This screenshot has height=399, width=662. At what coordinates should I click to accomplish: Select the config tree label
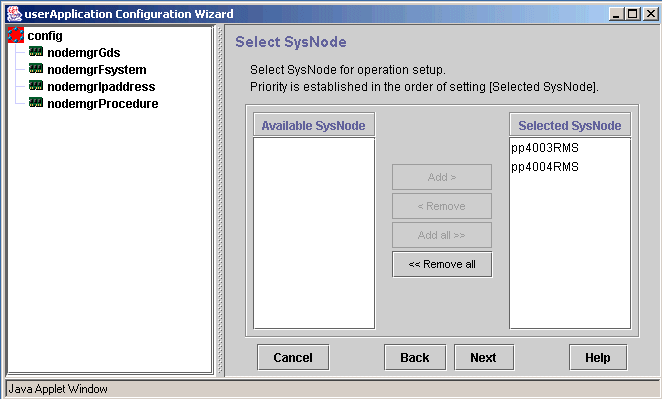(x=45, y=36)
